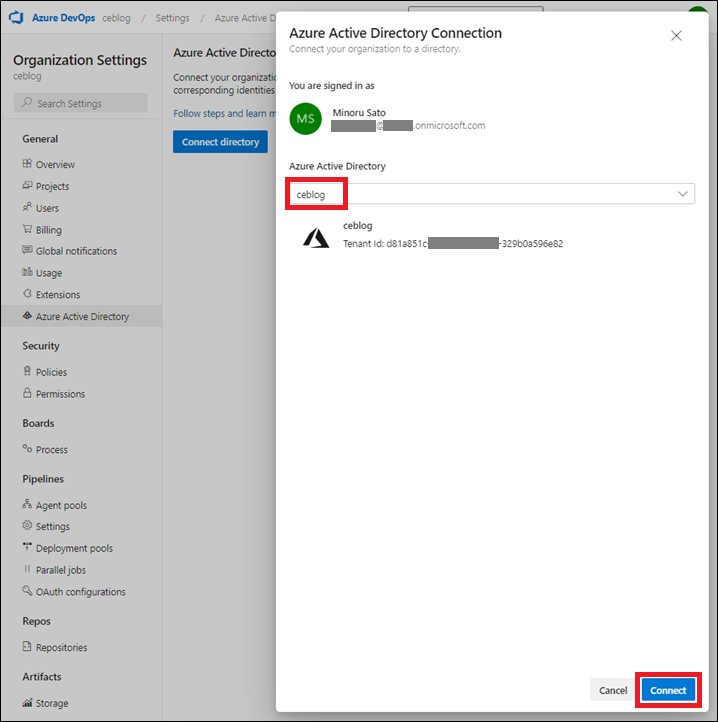The height and width of the screenshot is (722, 718).
Task: Select the ceblog tenant entry
Action: (433, 235)
